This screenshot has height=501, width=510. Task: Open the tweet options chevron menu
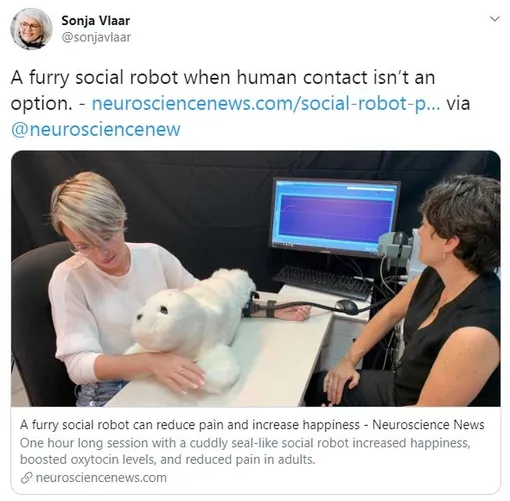tap(495, 19)
